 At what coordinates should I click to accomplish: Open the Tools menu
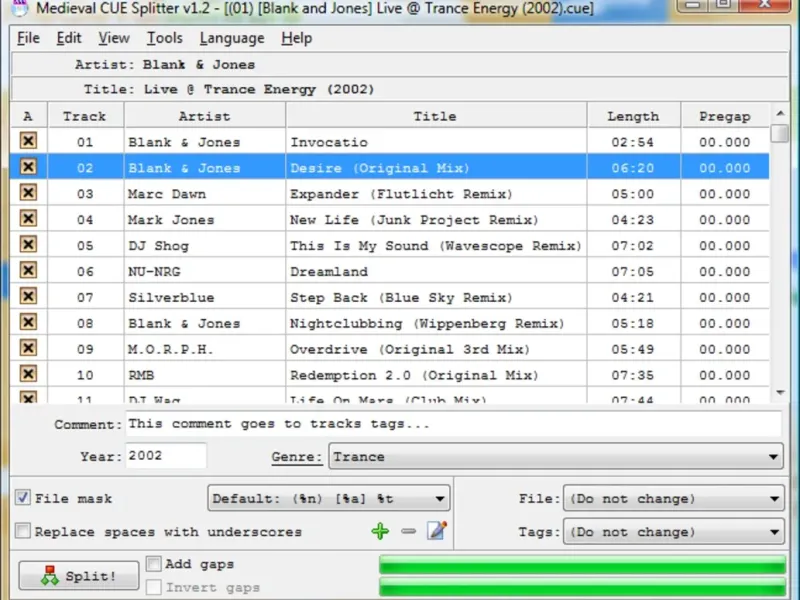(x=164, y=38)
